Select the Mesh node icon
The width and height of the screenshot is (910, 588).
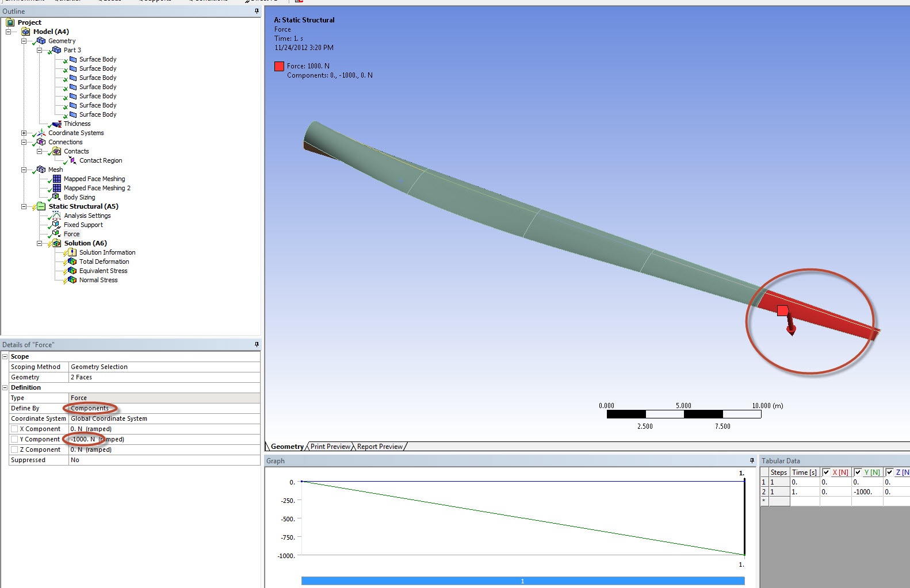(x=41, y=170)
